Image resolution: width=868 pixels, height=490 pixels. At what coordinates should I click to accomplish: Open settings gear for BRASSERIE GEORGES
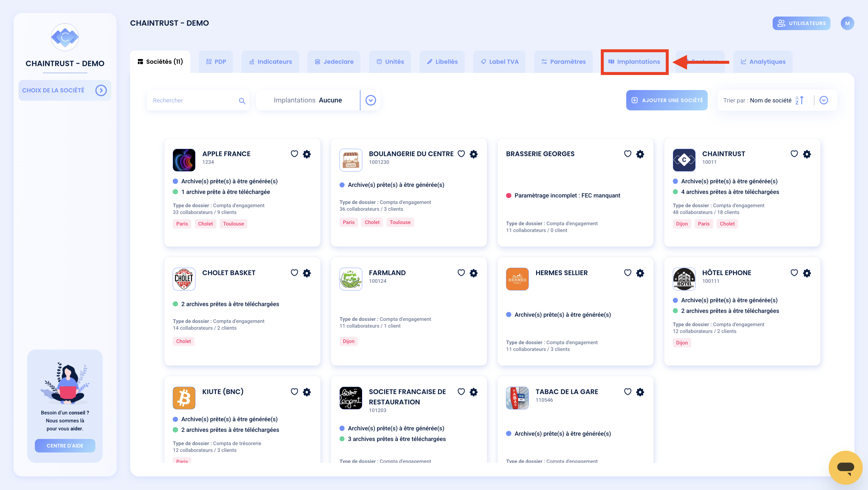640,154
